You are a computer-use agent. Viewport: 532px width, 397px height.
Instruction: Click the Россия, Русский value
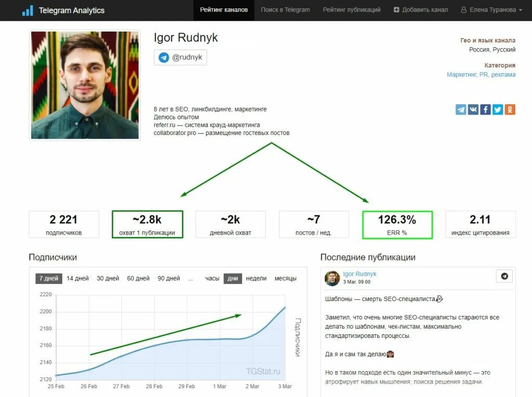click(492, 49)
